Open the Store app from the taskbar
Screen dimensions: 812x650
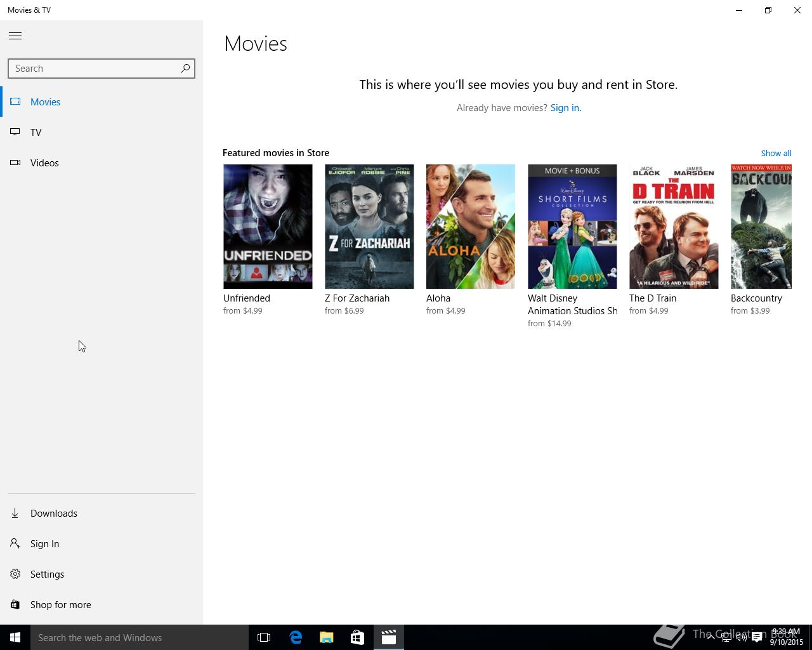tap(358, 637)
